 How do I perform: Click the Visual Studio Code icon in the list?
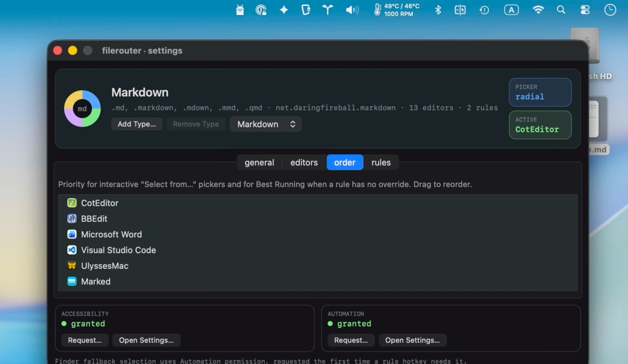72,250
